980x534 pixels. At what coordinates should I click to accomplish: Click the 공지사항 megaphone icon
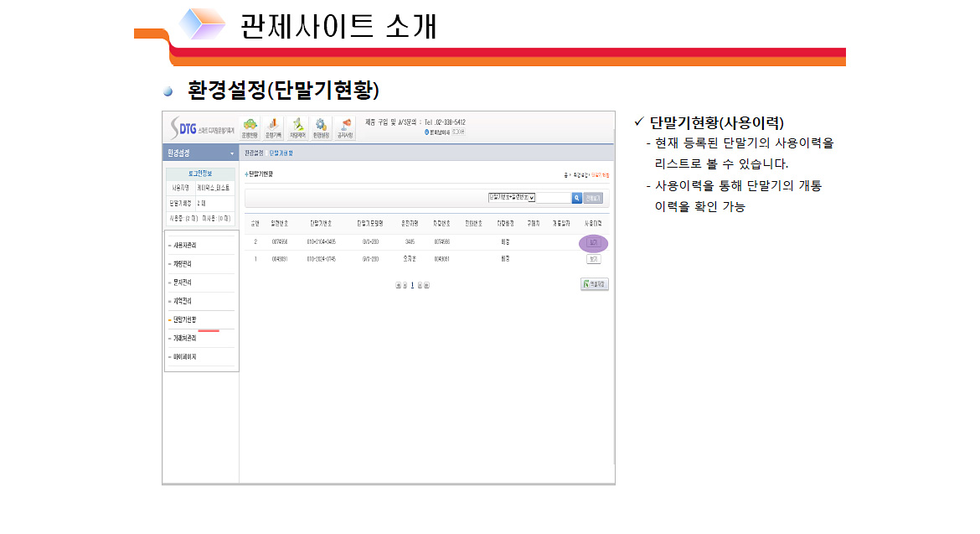[344, 127]
